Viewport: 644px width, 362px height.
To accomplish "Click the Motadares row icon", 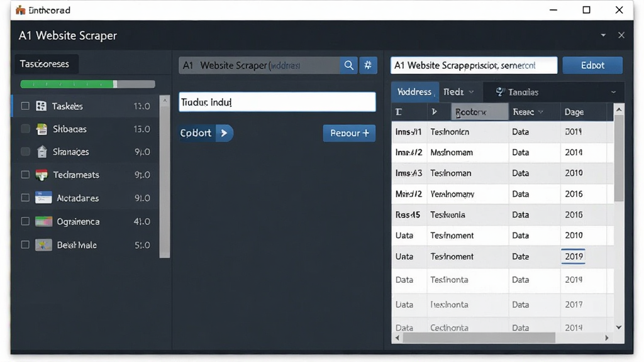I will point(43,198).
